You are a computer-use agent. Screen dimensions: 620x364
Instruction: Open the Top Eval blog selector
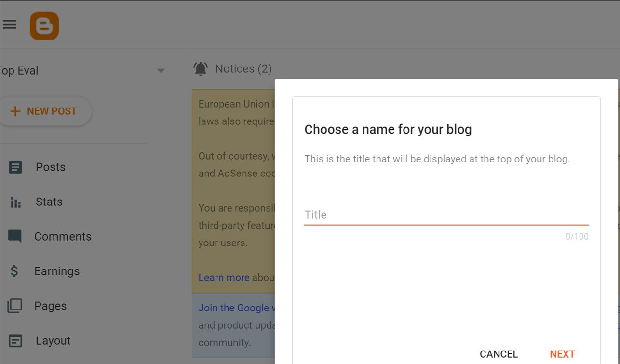[x=81, y=71]
